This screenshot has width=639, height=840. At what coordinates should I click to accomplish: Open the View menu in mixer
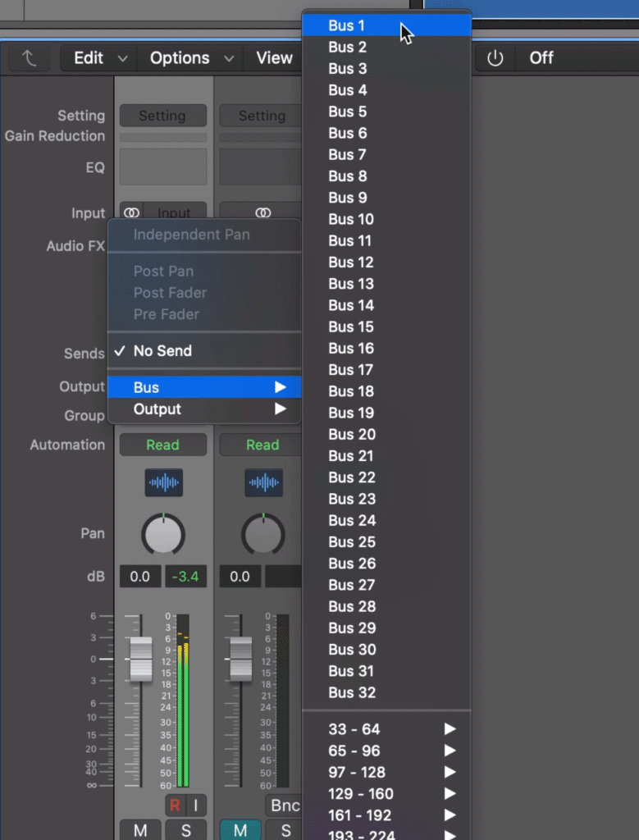(x=273, y=58)
